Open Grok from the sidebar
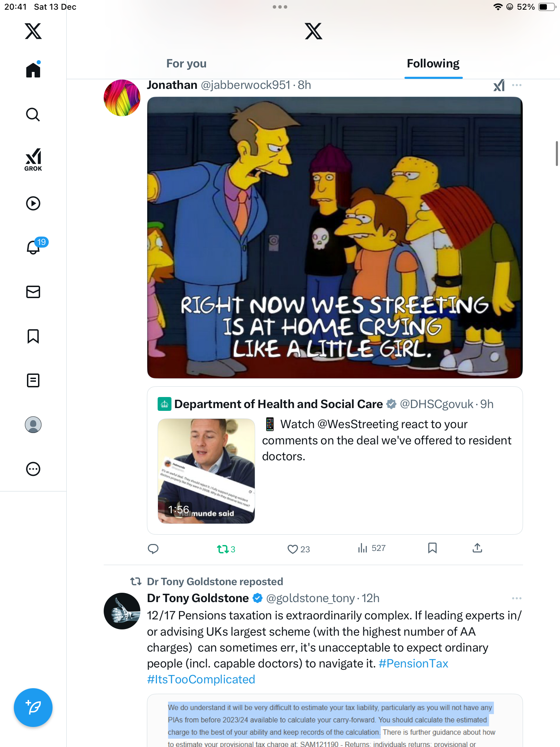This screenshot has width=560, height=747. pyautogui.click(x=33, y=159)
